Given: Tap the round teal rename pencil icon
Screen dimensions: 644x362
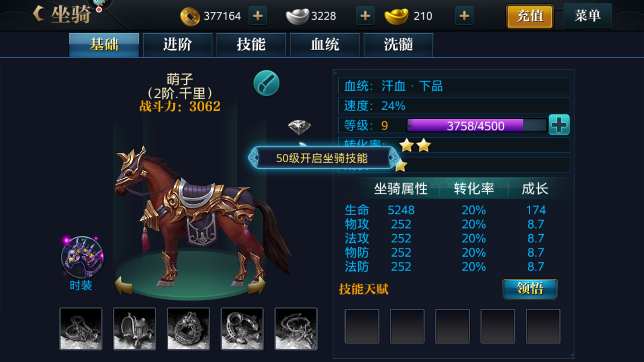Looking at the screenshot, I should [266, 83].
